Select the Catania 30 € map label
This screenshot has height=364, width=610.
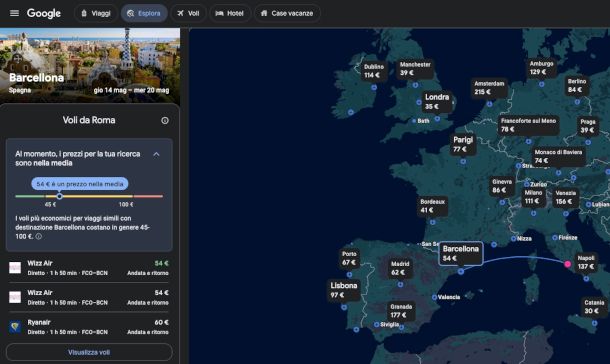(x=594, y=307)
